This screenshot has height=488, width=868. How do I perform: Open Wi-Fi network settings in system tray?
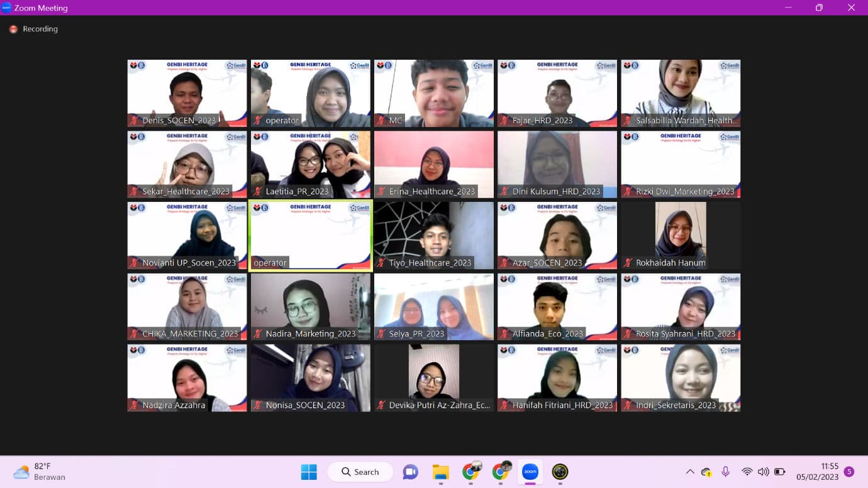coord(747,472)
